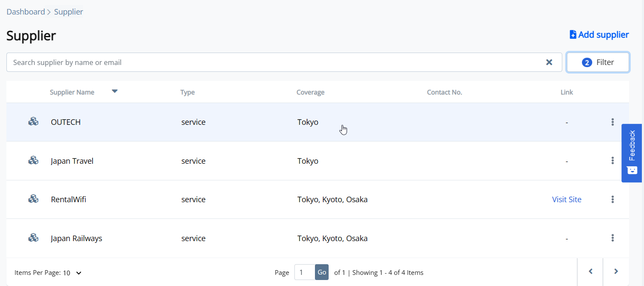Click the Contact No. column header
Viewport: 644px width, 286px height.
(x=445, y=92)
